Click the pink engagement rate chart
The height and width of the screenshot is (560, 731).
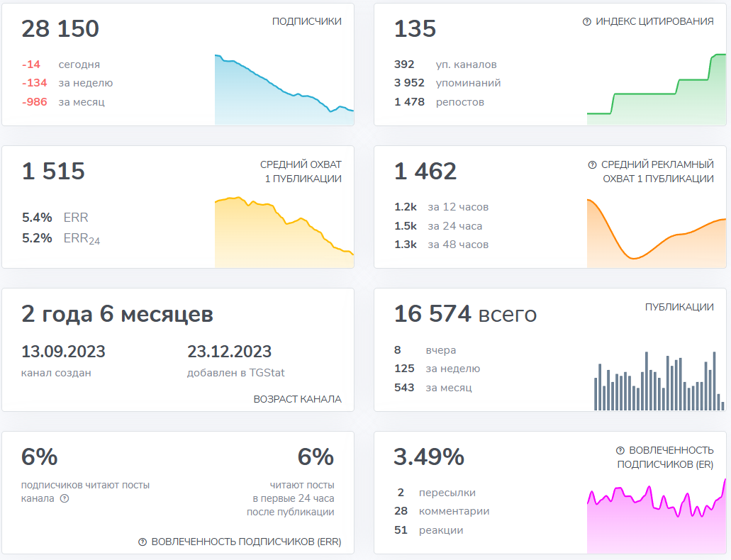[x=656, y=516]
